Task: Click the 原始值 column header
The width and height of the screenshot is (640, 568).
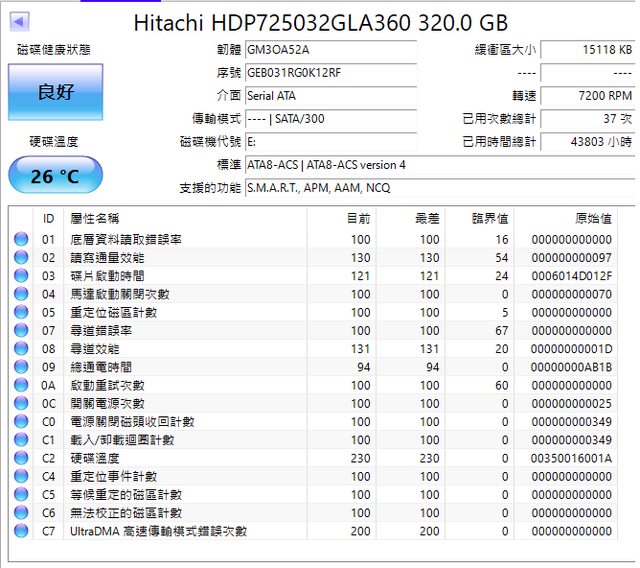Action: click(593, 218)
